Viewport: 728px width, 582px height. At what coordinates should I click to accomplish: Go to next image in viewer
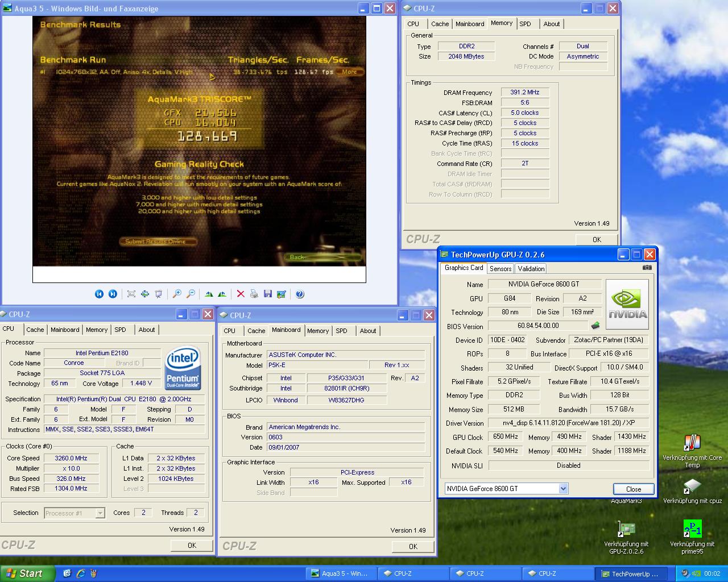pos(113,294)
